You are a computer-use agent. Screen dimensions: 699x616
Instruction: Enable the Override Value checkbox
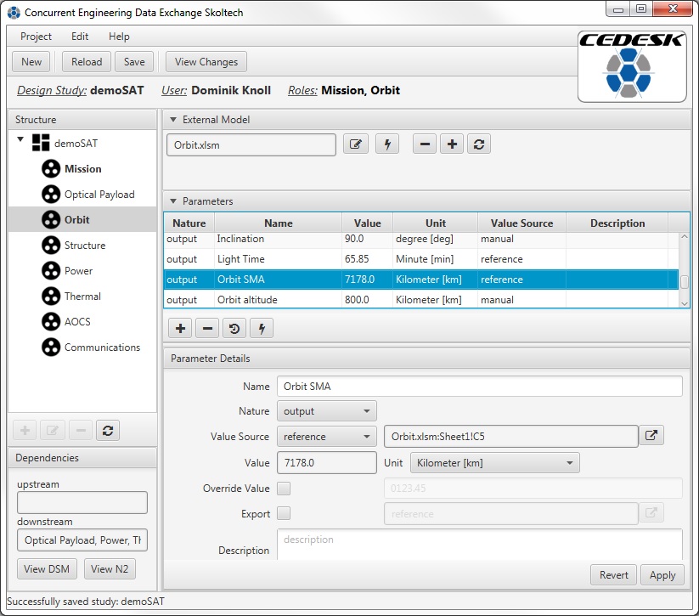point(284,489)
